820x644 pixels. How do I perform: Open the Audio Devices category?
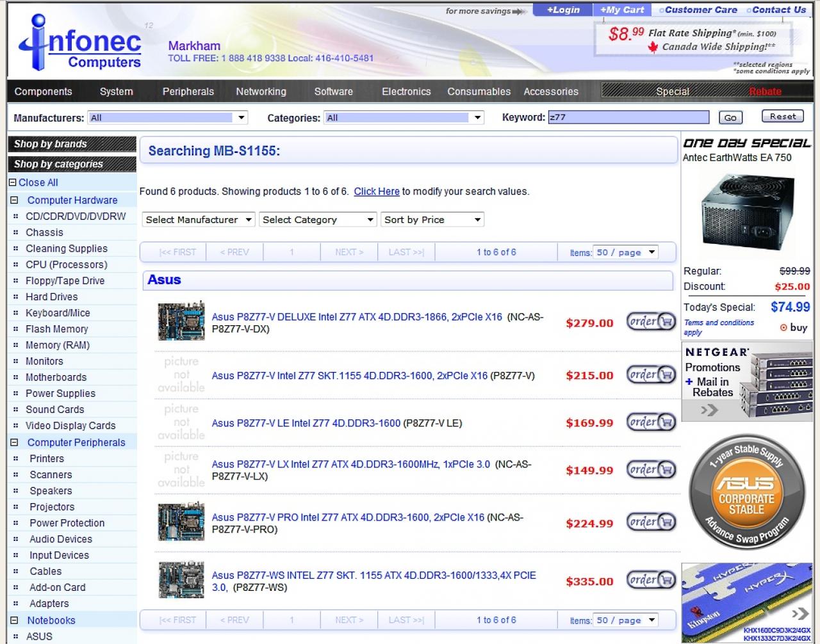[x=61, y=539]
